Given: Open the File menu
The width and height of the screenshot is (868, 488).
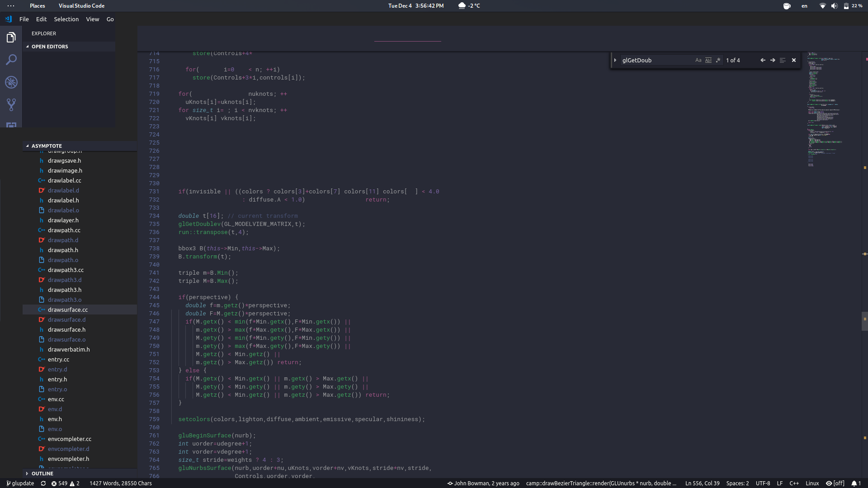Looking at the screenshot, I should click(x=24, y=19).
